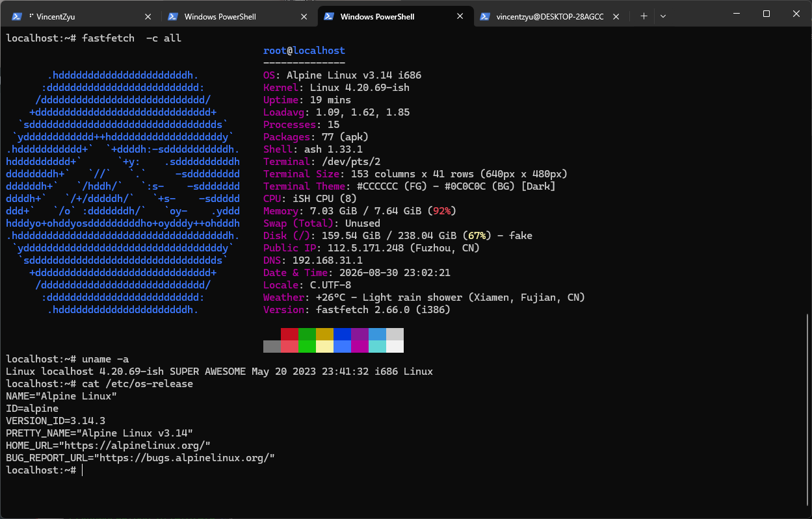The height and width of the screenshot is (519, 812).
Task: Open a new tab with plus button
Action: 644,16
